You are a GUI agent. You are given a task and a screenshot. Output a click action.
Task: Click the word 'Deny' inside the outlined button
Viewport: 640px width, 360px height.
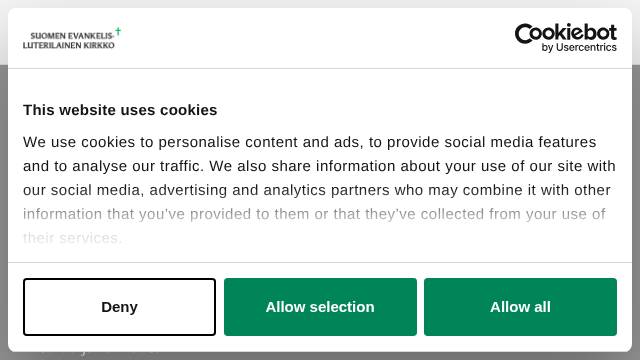tap(119, 307)
